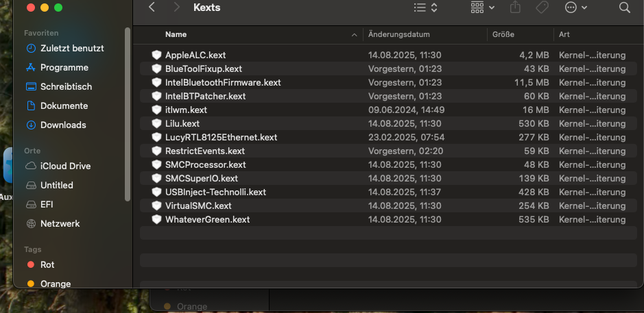Select the file name AppleALC.kext
Screen dimensions: 644x313
tap(195, 55)
